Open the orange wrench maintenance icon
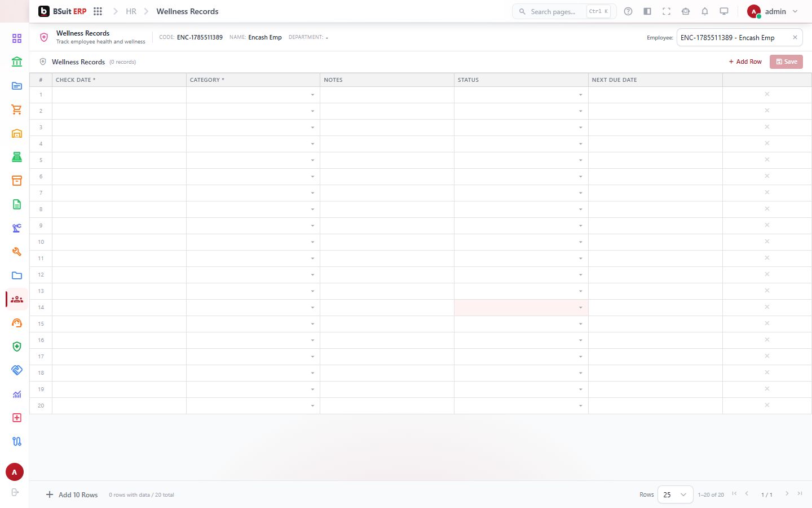The height and width of the screenshot is (508, 812). (17, 252)
